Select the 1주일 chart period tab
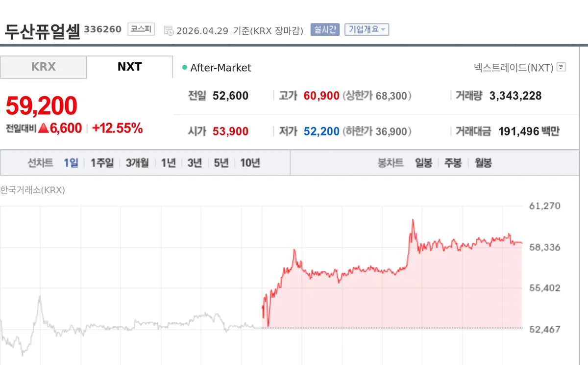Viewport: 588px width, 365px height. (101, 162)
